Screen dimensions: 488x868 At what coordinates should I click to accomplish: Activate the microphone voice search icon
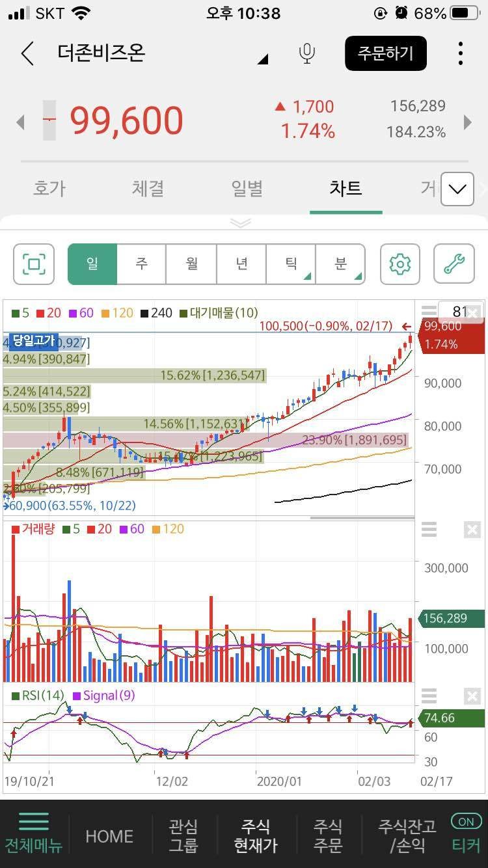pos(307,53)
